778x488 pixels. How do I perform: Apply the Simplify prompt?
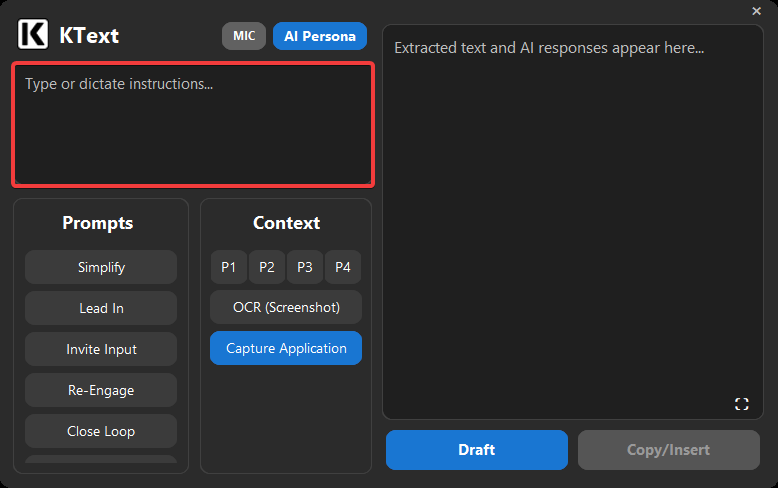101,267
